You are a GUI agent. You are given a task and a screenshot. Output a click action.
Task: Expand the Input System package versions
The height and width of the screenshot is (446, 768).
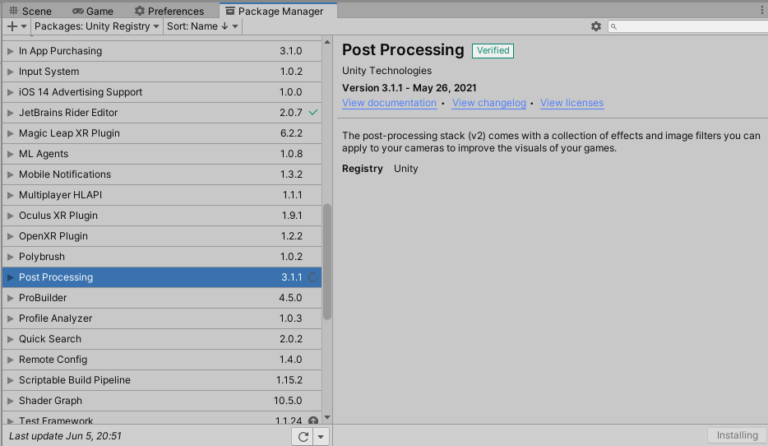[11, 72]
